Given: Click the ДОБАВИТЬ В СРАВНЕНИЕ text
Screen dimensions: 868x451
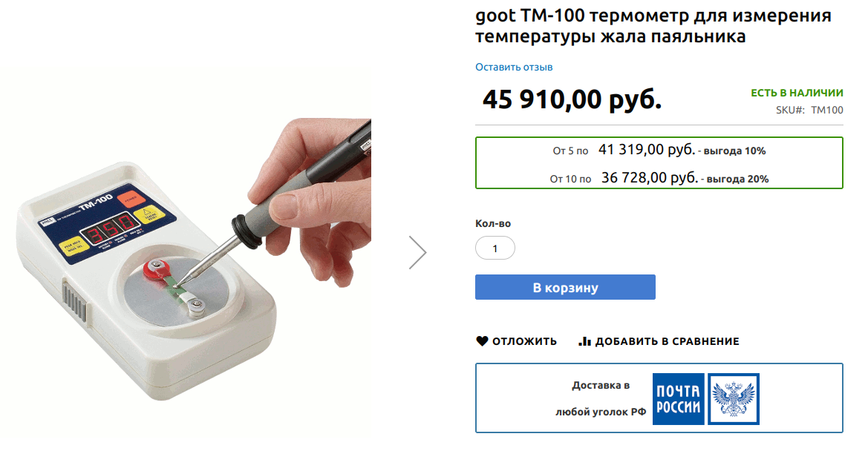Looking at the screenshot, I should 667,341.
